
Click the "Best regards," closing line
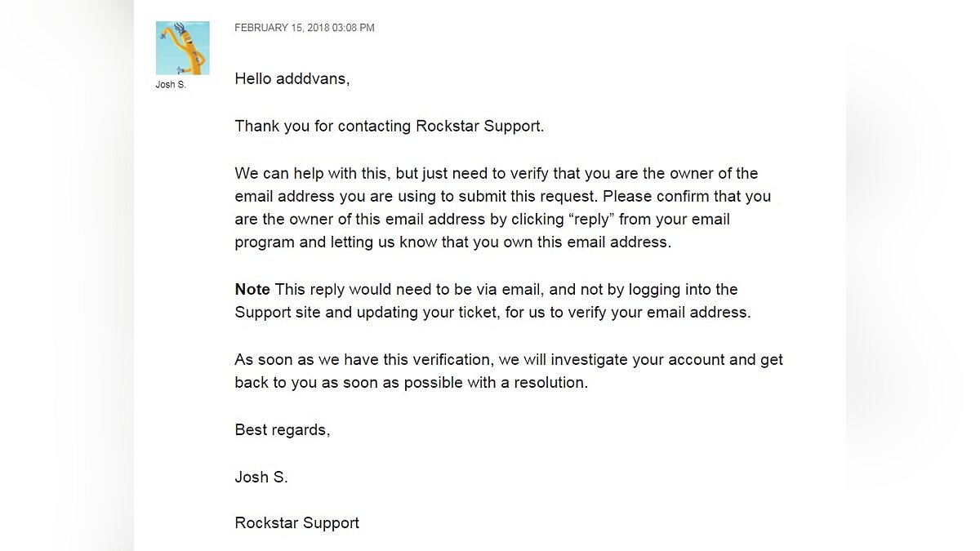pyautogui.click(x=283, y=430)
